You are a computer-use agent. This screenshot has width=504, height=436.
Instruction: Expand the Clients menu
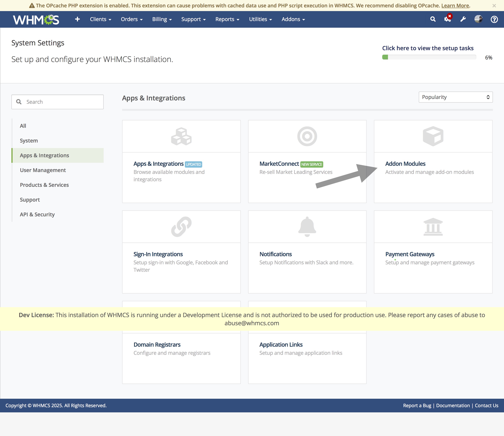click(101, 19)
